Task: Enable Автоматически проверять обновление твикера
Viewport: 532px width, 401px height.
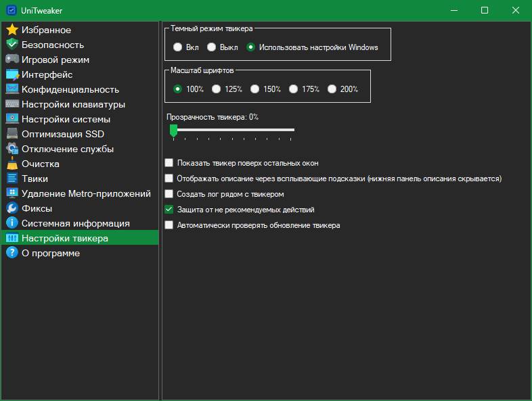Action: 169,225
